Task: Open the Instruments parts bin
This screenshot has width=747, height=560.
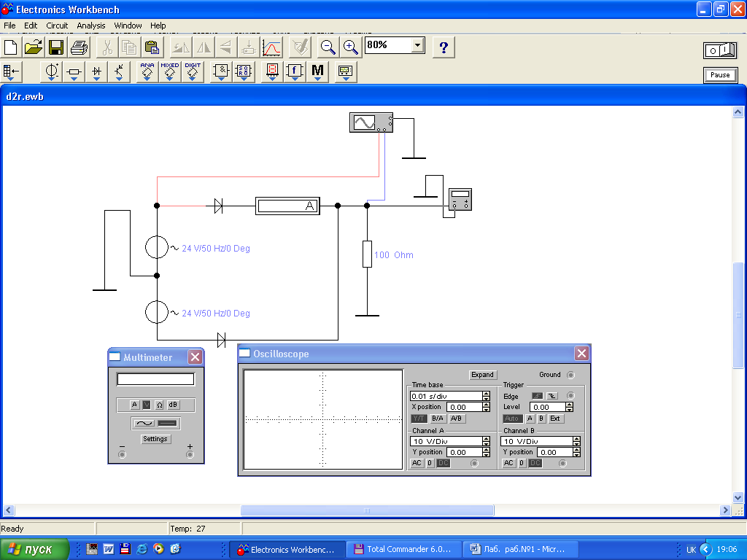Action: 345,72
